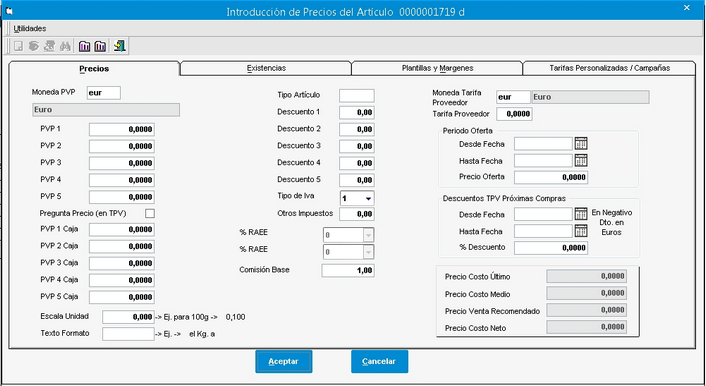The image size is (706, 386).
Task: Click the PVP 2 price field
Action: (122, 146)
